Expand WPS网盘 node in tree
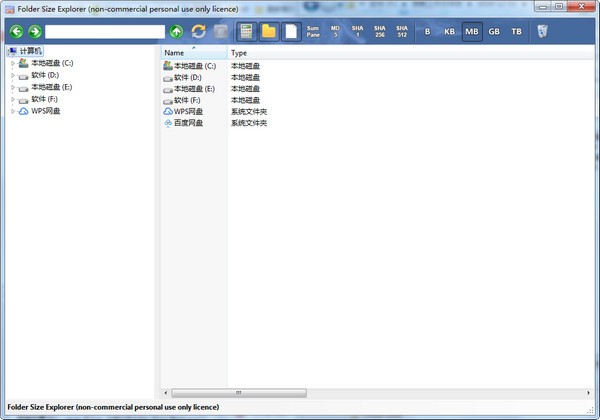The height and width of the screenshot is (420, 600). click(13, 111)
